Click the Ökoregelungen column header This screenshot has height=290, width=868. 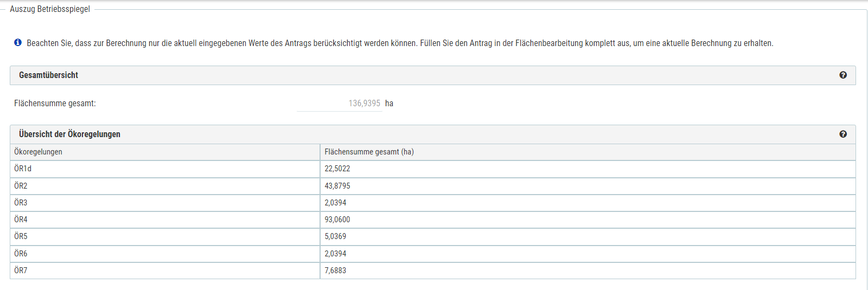pos(38,152)
